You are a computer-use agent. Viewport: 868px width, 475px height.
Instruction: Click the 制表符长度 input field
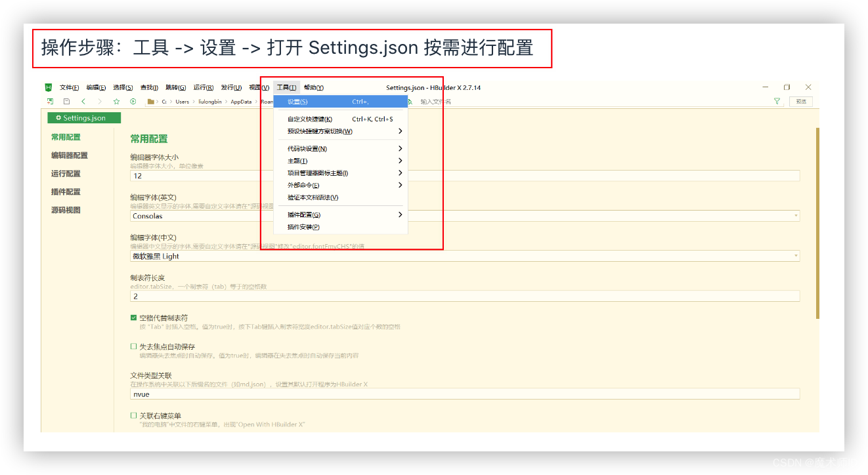[x=465, y=296]
